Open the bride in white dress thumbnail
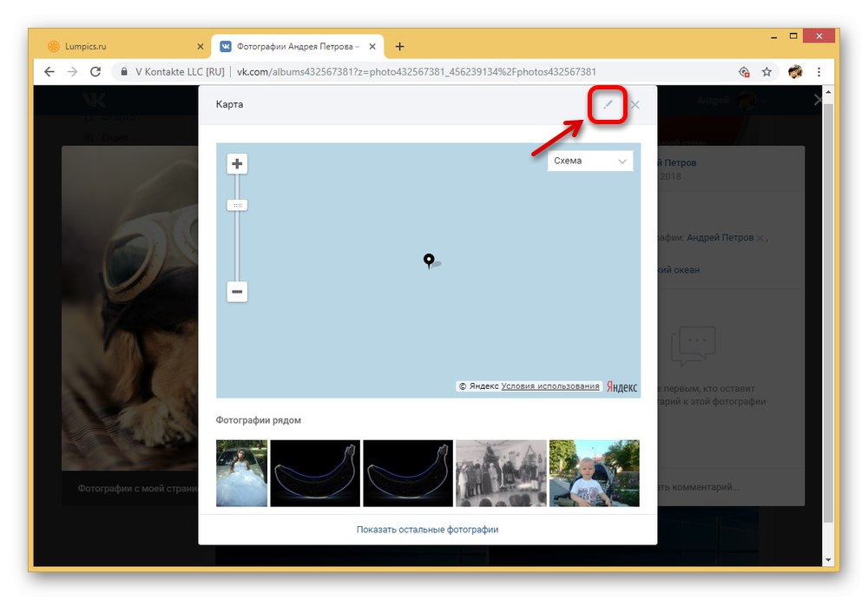This screenshot has width=868, height=600. click(242, 473)
